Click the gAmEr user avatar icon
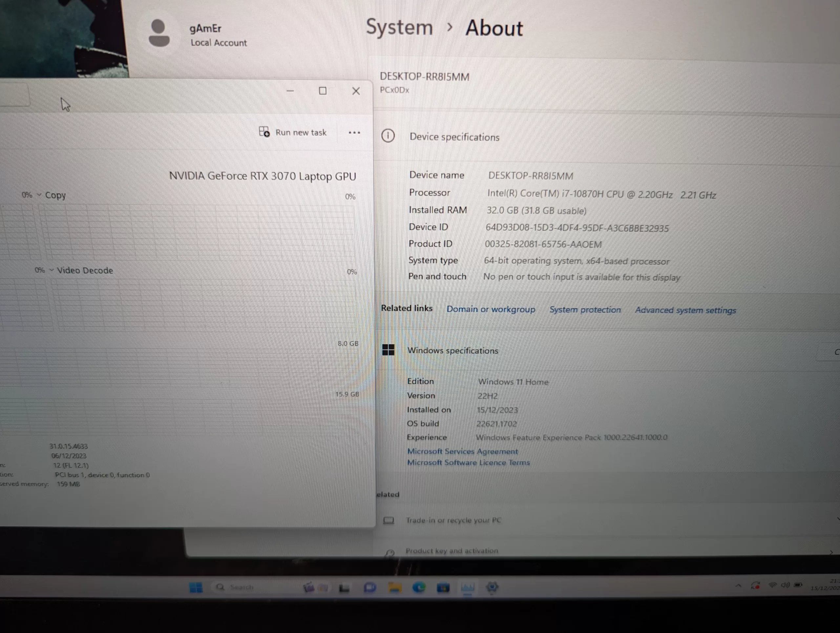The width and height of the screenshot is (840, 633). (x=159, y=33)
